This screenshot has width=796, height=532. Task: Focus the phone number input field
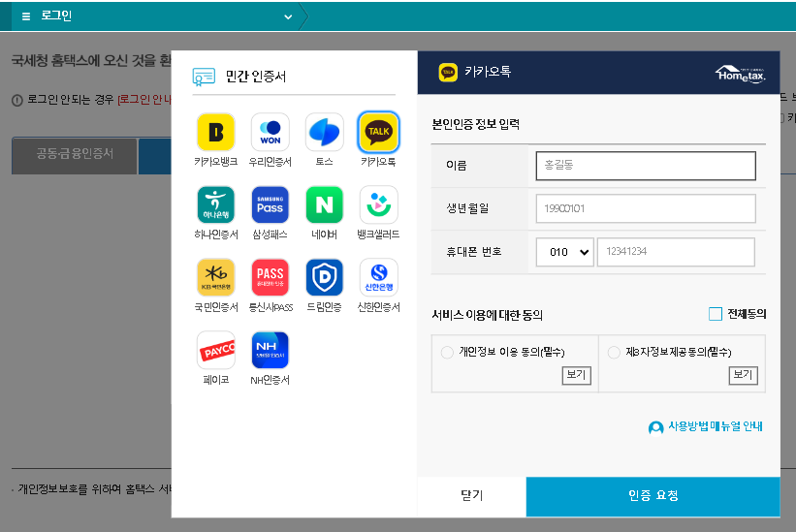676,252
